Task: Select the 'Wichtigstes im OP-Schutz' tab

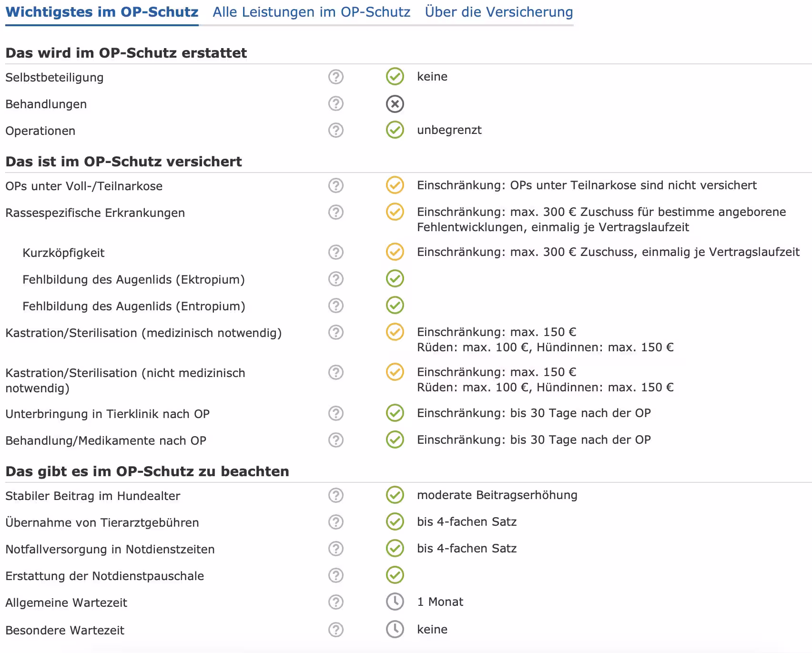Action: click(x=102, y=12)
